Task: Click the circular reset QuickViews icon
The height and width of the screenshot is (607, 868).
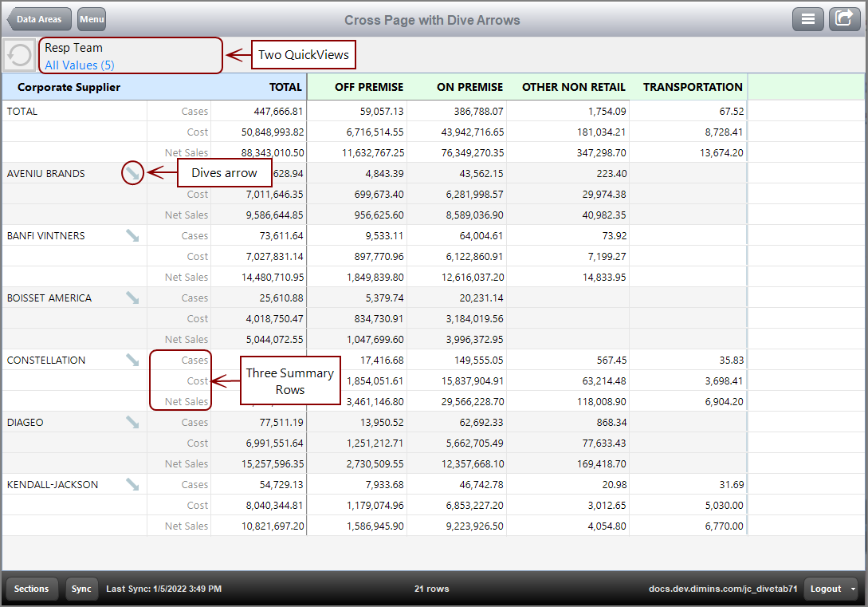Action: (18, 54)
